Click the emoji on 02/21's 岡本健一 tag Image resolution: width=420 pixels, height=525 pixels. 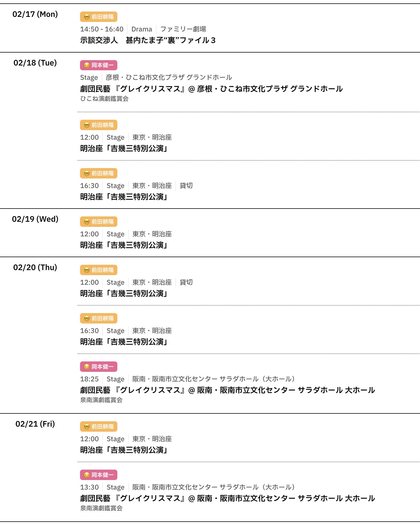point(87,475)
